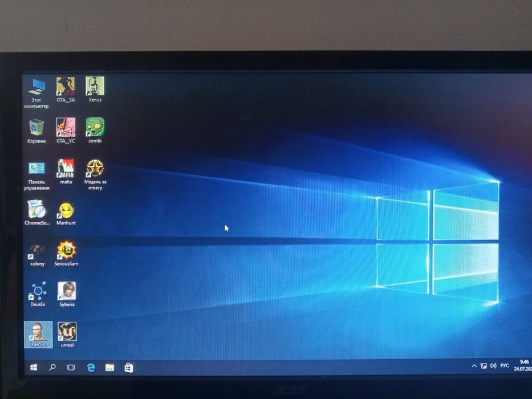Select the Syberia game shortcut
Viewport: 532px width, 399px height.
(x=67, y=294)
